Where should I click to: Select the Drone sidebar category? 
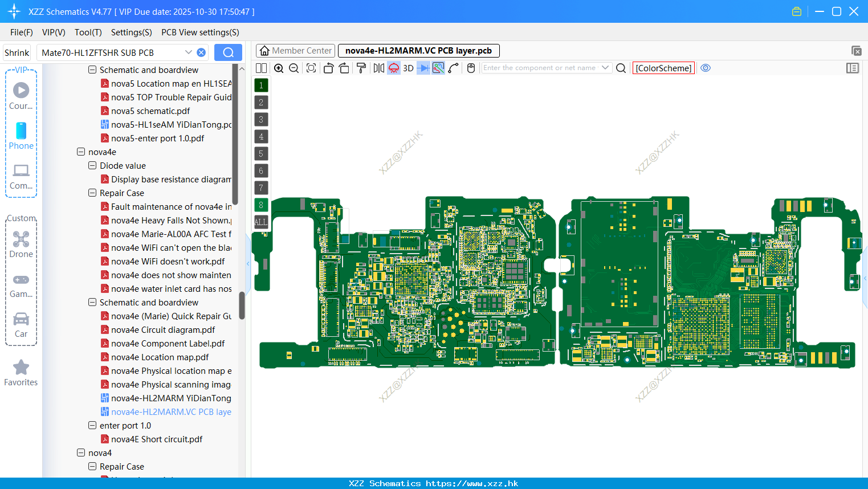pyautogui.click(x=21, y=244)
